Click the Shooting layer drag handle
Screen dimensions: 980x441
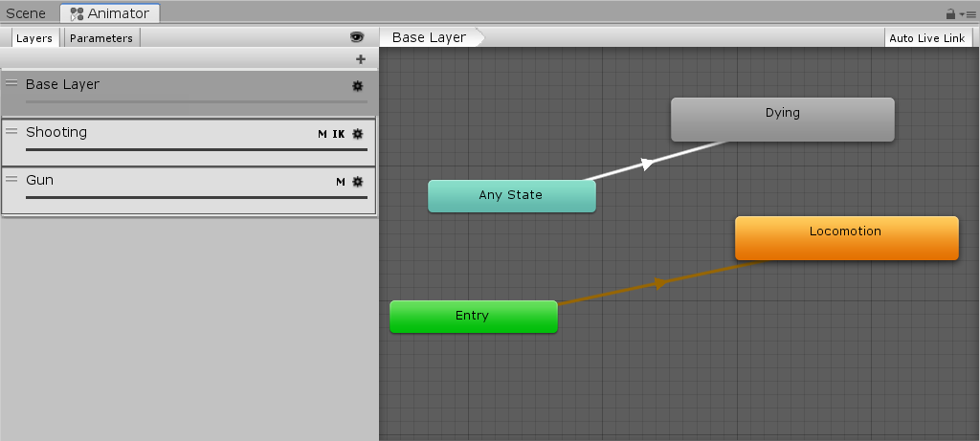11,130
